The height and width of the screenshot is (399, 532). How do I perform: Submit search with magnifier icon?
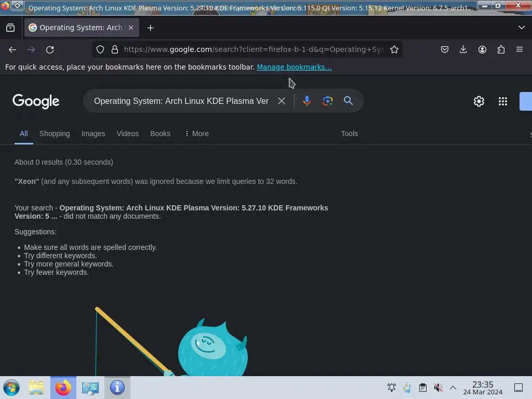click(x=348, y=101)
